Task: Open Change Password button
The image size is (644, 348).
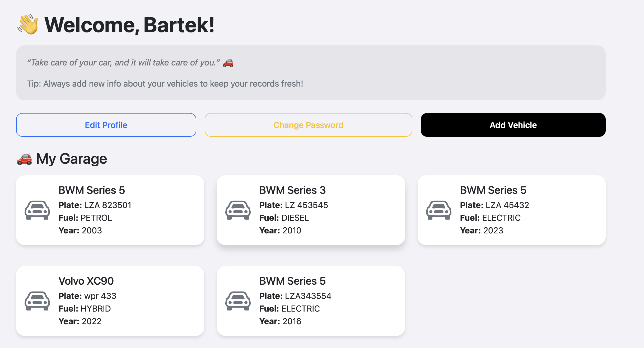Action: [309, 125]
